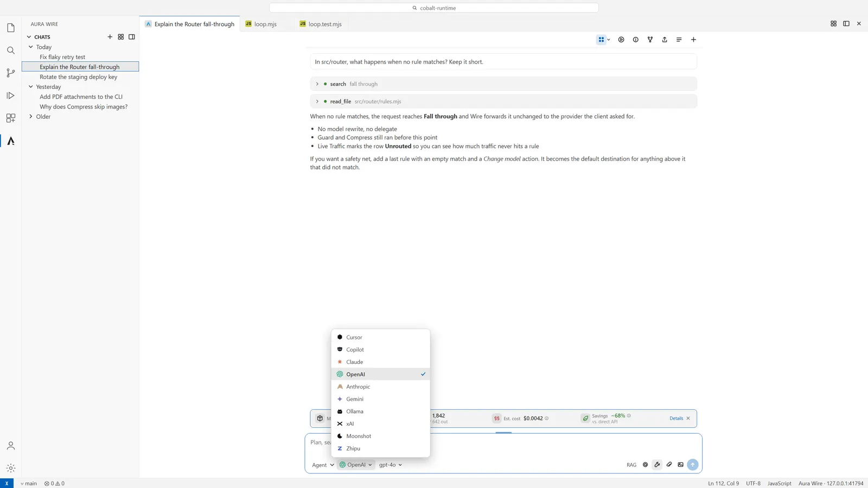Toggle the sidebar layout icon at top right
The height and width of the screenshot is (488, 868).
tap(846, 24)
